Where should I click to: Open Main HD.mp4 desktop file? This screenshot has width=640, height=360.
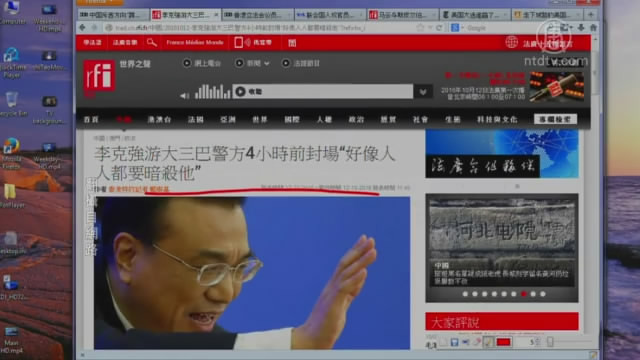point(11,340)
